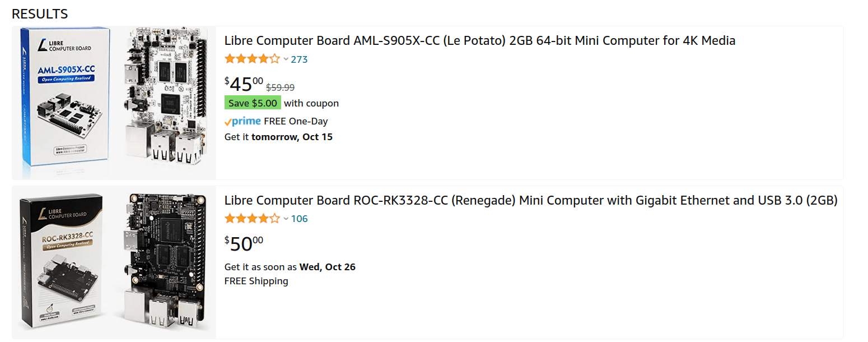Click the struck-through $59.99 list price
This screenshot has width=868, height=342.
pos(280,87)
